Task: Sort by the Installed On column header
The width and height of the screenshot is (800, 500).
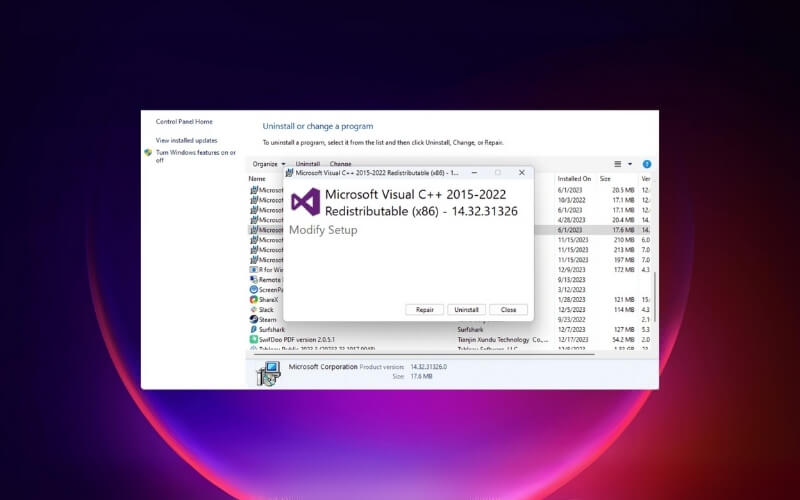Action: coord(574,179)
